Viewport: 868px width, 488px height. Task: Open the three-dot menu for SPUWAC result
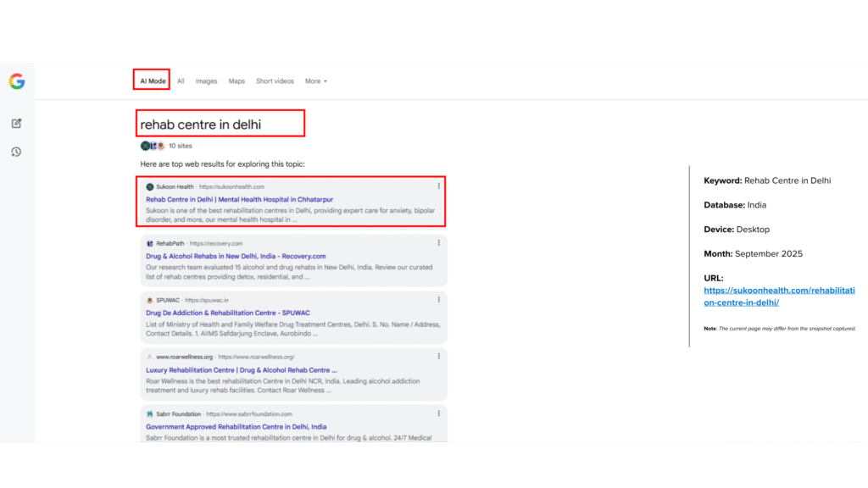438,300
